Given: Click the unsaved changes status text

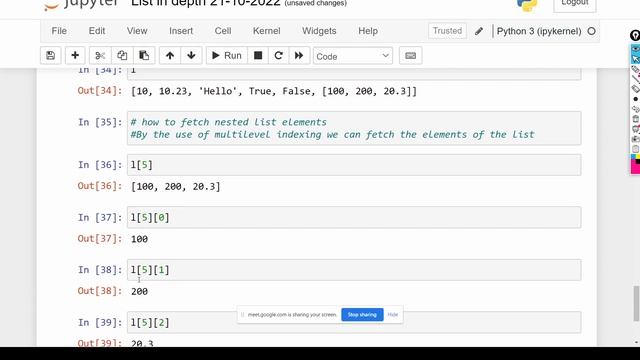Looking at the screenshot, I should pos(316,3).
